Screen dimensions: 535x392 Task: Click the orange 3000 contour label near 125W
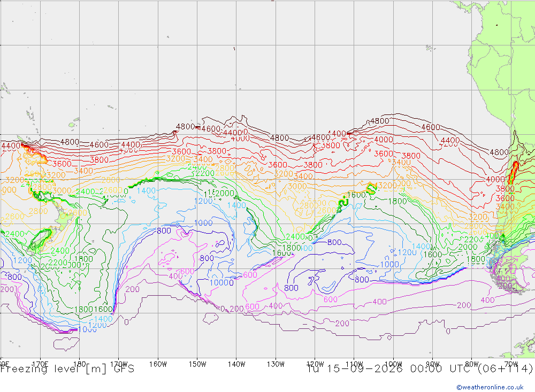pos(297,186)
